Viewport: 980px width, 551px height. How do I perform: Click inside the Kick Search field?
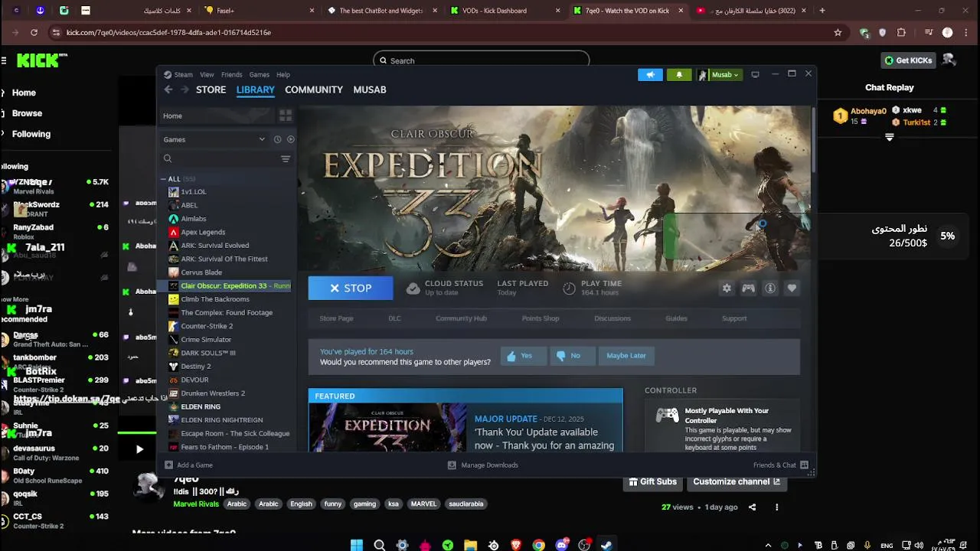481,60
